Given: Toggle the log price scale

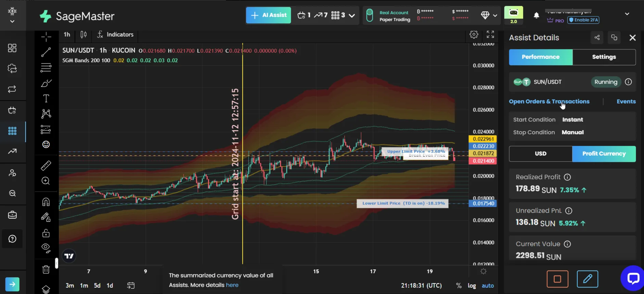Looking at the screenshot, I should [472, 286].
